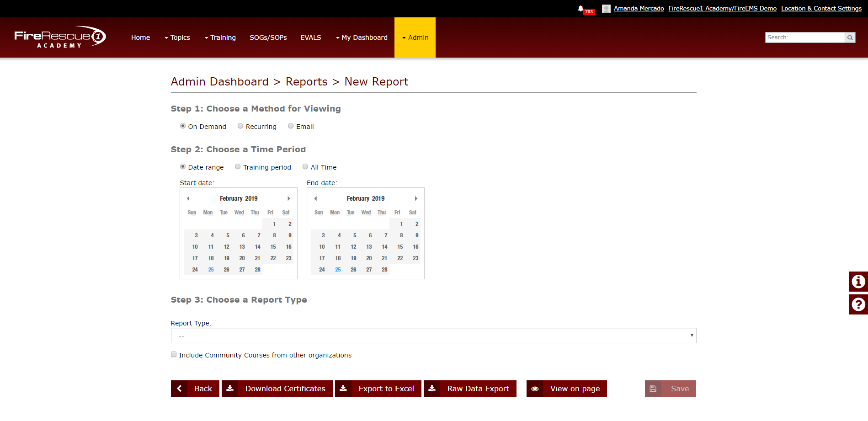
Task: Open the info icon on right edge
Action: pos(858,282)
